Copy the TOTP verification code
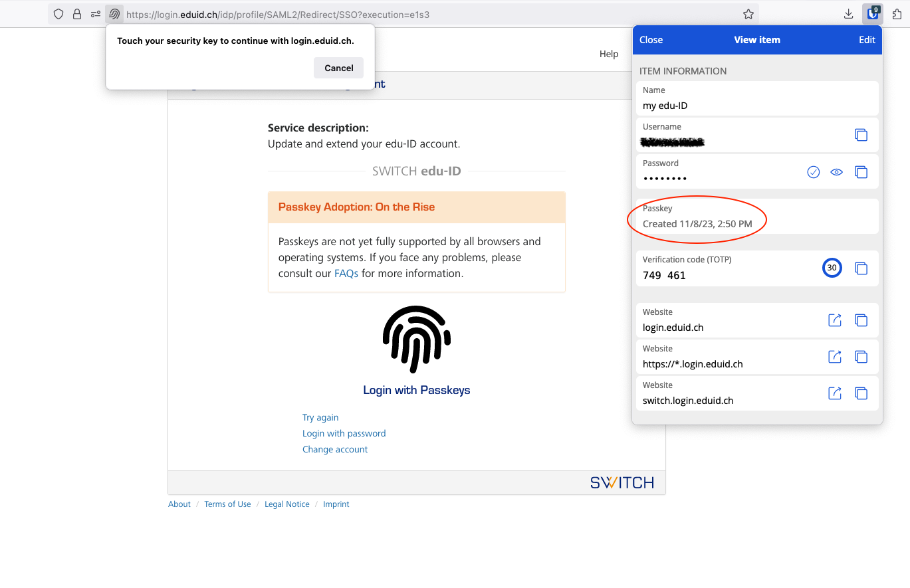This screenshot has height=588, width=910. point(861,268)
